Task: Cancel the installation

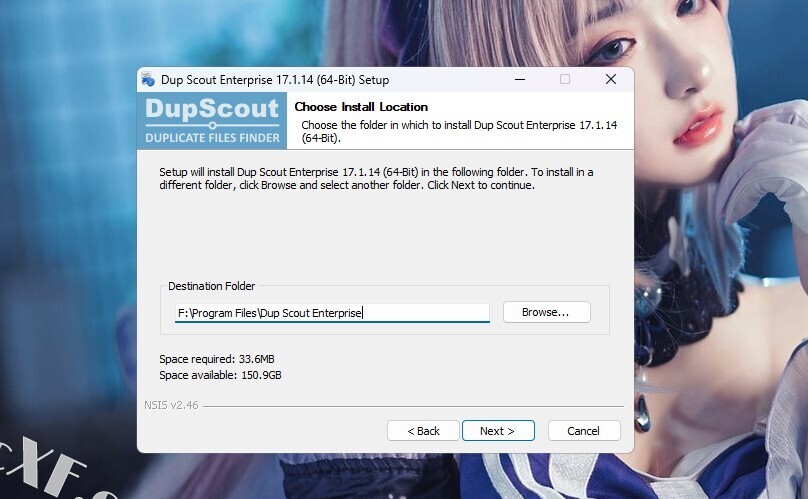Action: [584, 431]
